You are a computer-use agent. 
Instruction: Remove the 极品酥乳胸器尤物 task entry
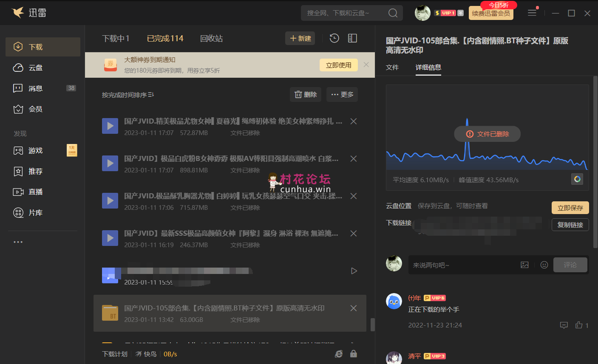353,196
